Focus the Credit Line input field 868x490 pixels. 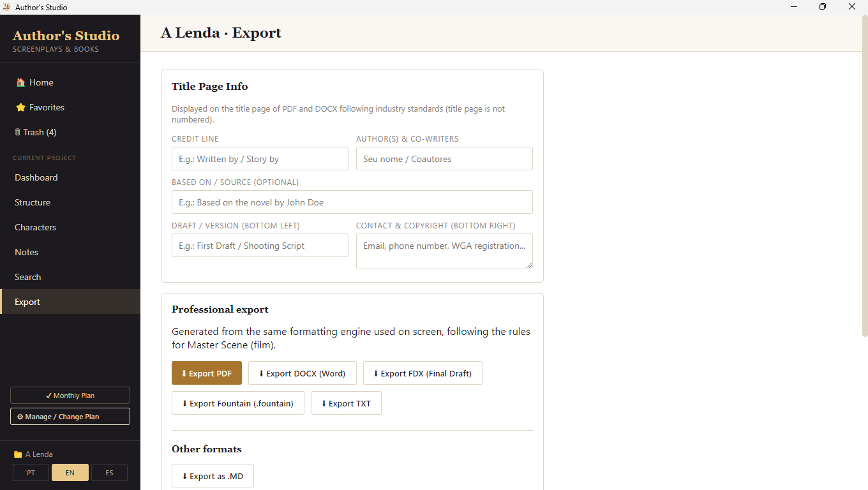pos(260,159)
